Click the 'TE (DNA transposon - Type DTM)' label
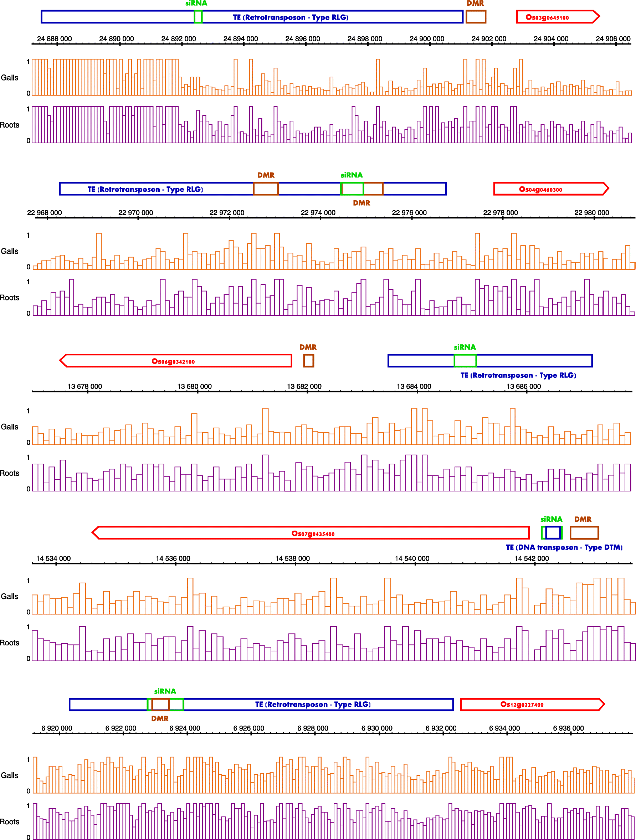 click(564, 548)
